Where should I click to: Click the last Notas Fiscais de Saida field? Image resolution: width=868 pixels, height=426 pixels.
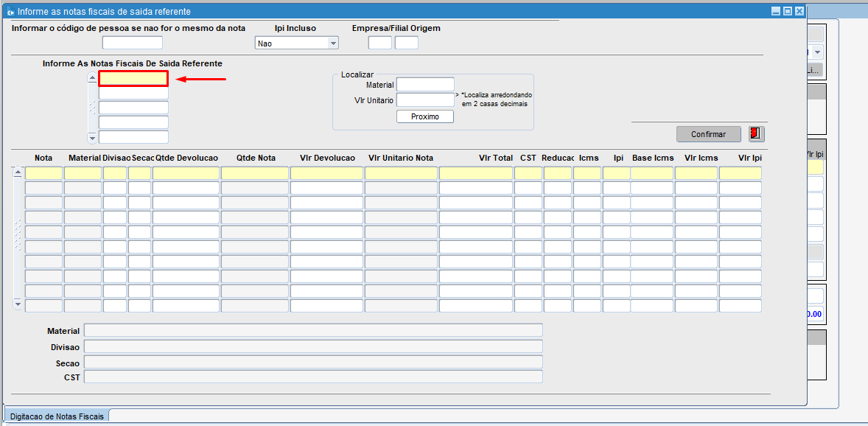[x=133, y=137]
